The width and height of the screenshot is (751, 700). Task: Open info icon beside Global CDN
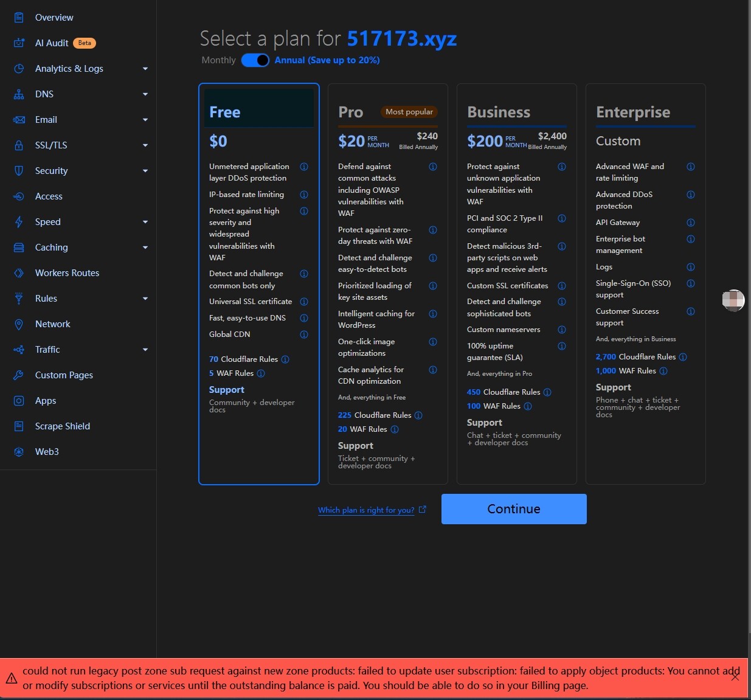(304, 334)
